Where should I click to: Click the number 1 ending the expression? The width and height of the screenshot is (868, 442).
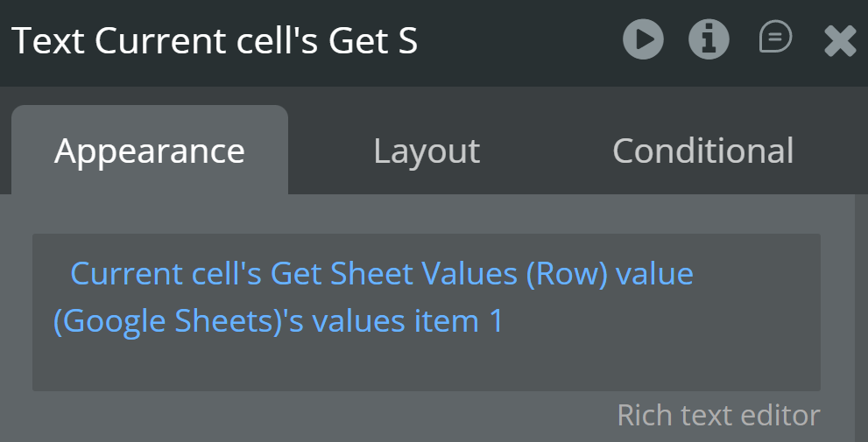(496, 321)
